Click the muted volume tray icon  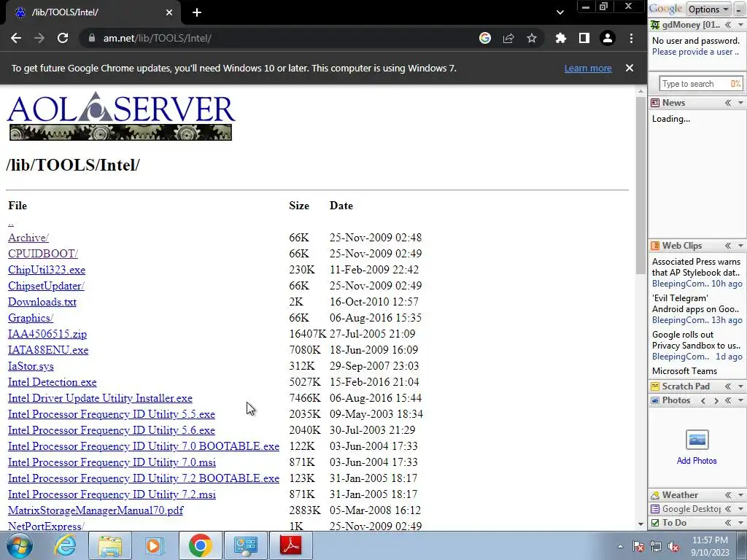[673, 547]
